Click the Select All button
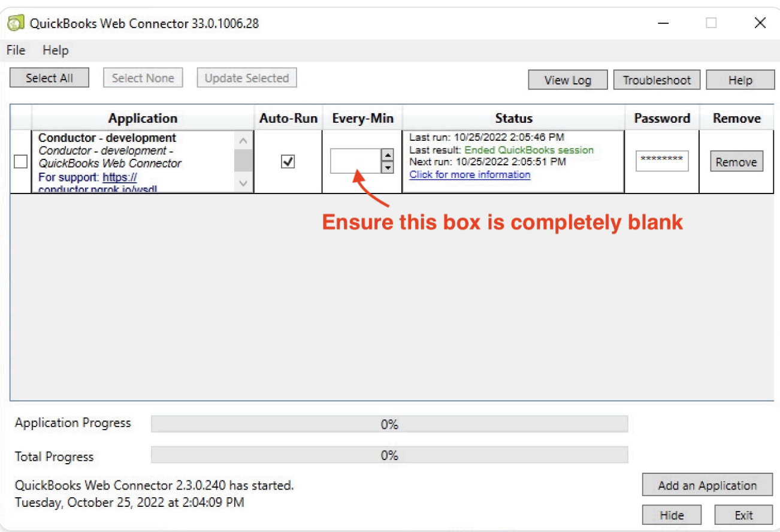The width and height of the screenshot is (780, 532). (50, 78)
